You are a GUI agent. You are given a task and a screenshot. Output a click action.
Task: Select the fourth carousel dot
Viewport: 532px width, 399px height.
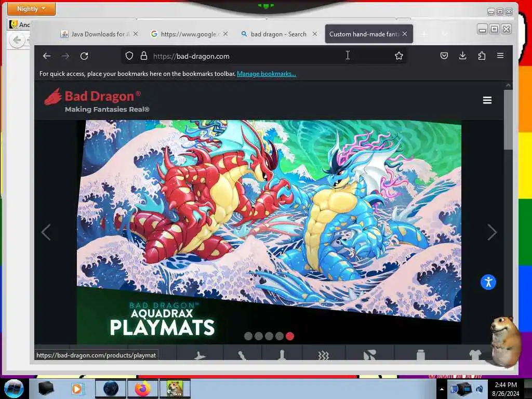coord(279,336)
